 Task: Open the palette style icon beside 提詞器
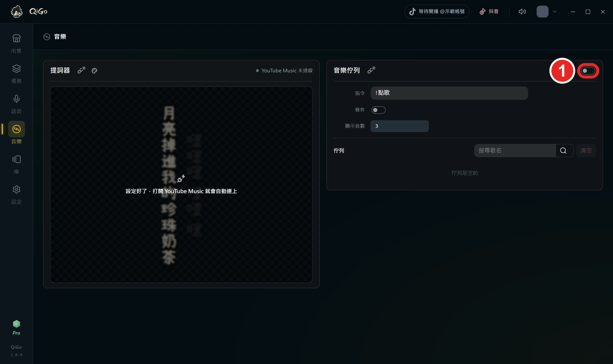coord(94,71)
